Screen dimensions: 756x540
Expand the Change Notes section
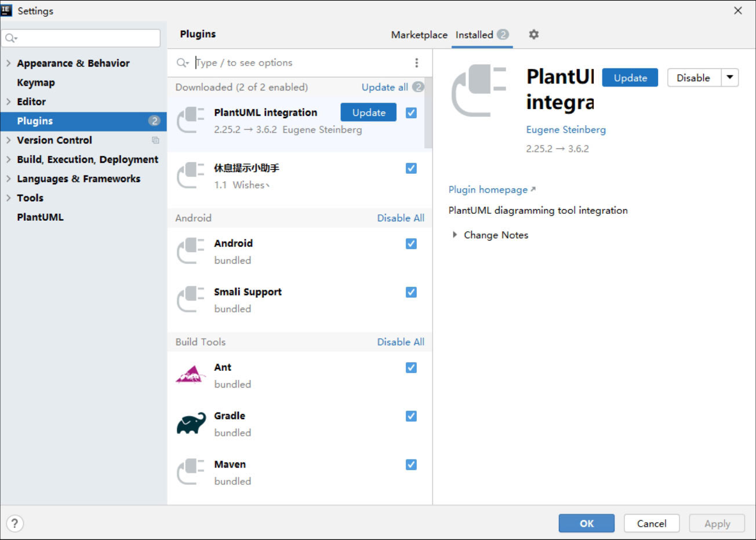(455, 235)
